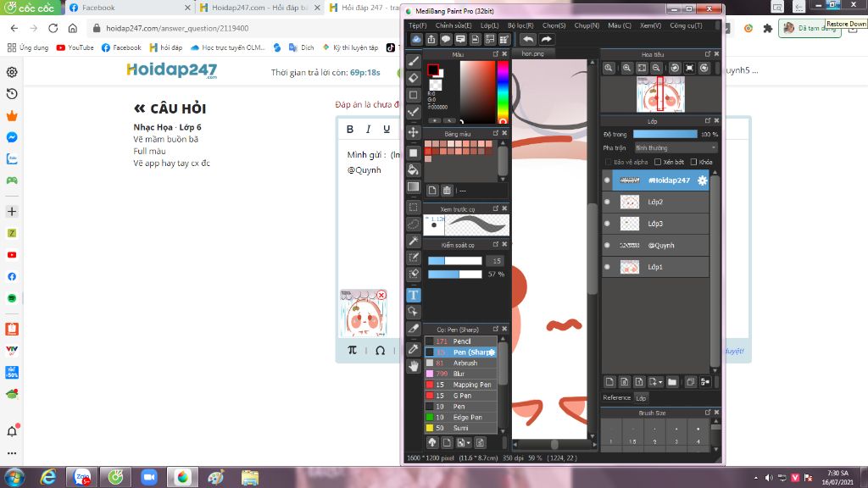Switch to the Reference tab
Screen dimensions: 868x488
coord(616,398)
